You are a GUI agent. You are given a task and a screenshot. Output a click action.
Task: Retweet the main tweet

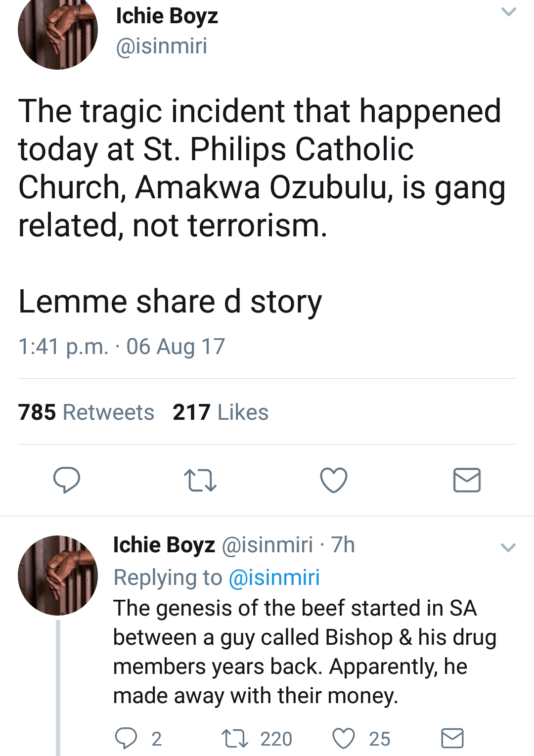point(200,480)
